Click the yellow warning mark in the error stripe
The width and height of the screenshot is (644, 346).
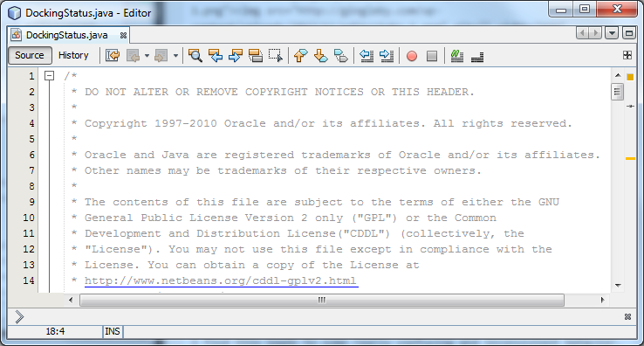tap(630, 158)
